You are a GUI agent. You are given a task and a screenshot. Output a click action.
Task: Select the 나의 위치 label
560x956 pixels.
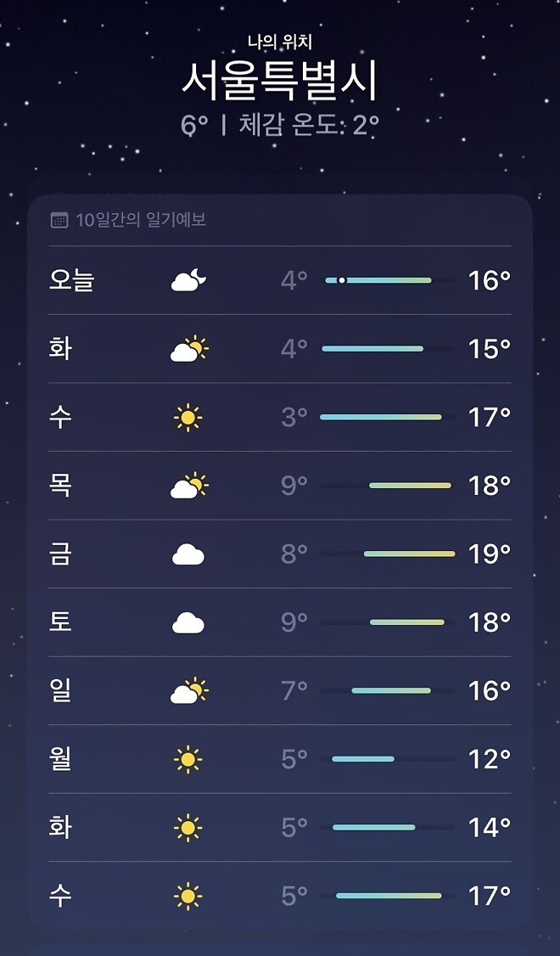coord(280,40)
